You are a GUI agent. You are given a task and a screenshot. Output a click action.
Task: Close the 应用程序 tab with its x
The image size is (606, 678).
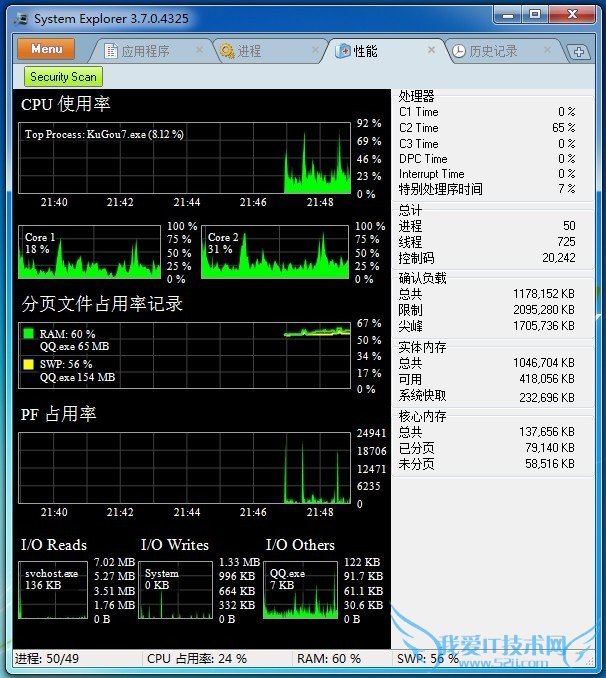pos(199,50)
